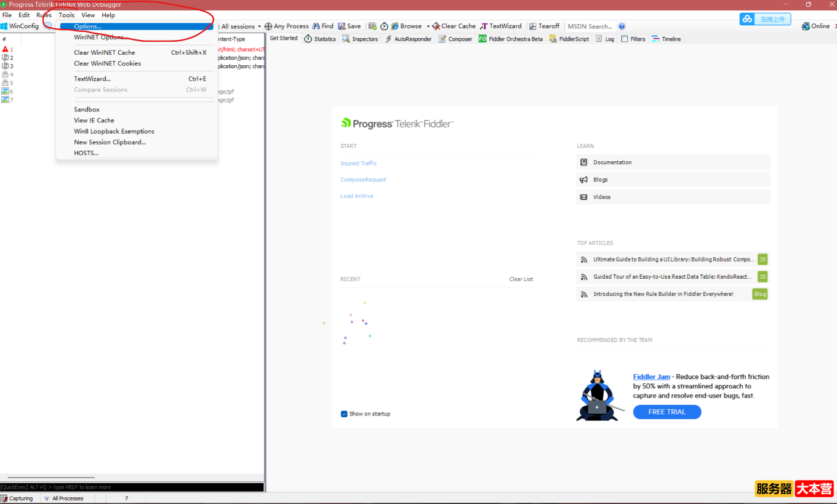Open Videos in the Learn section
The image size is (837, 504).
673,197
